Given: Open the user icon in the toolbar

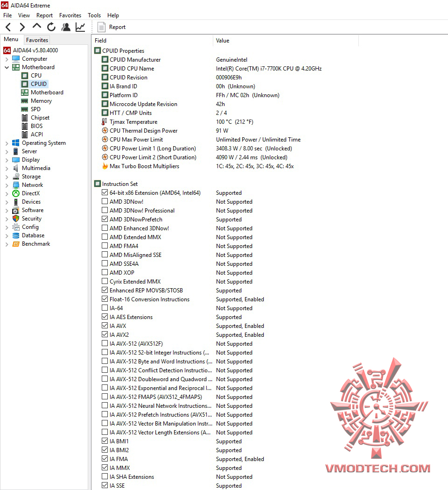Looking at the screenshot, I should point(65,27).
